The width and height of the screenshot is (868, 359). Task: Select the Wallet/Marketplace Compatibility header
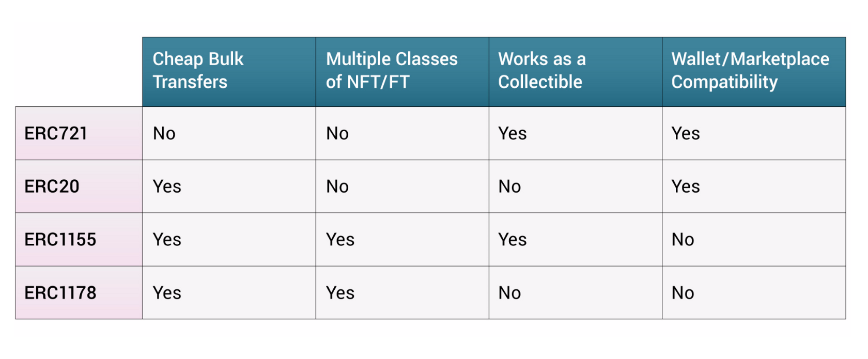[x=754, y=72]
